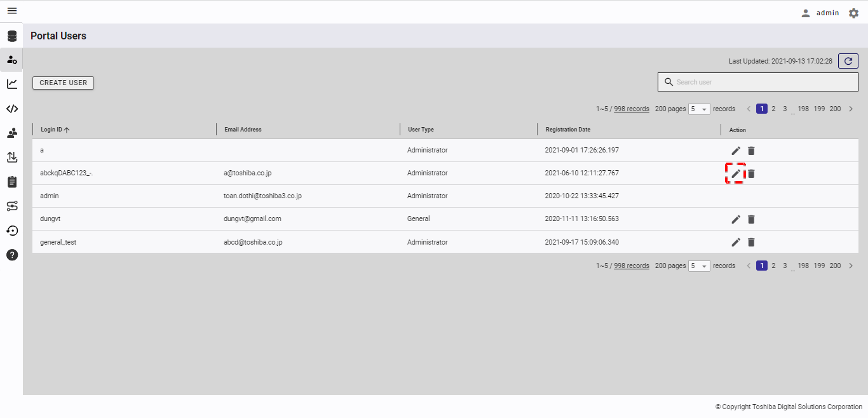The height and width of the screenshot is (418, 868).
Task: Edit user abckqDABC123_-.
Action: (x=736, y=173)
